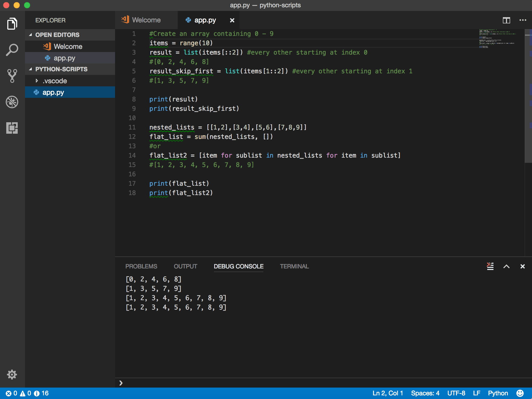Switch to the Problems tab
The height and width of the screenshot is (399, 532).
click(x=141, y=266)
